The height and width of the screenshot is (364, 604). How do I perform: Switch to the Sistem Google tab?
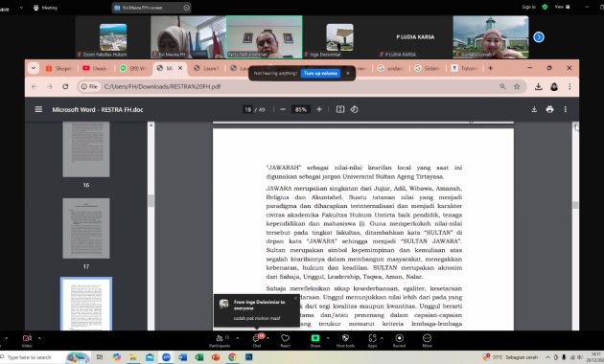(427, 68)
